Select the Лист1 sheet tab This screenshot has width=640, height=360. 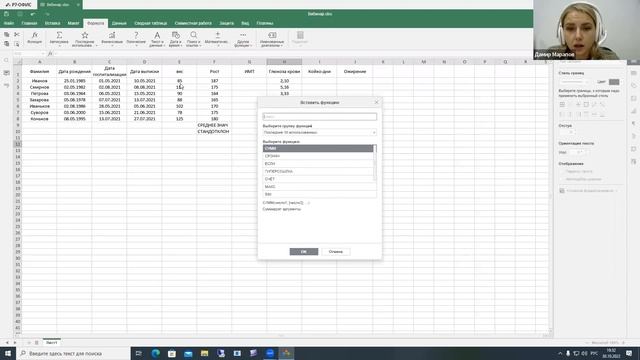[x=51, y=342]
